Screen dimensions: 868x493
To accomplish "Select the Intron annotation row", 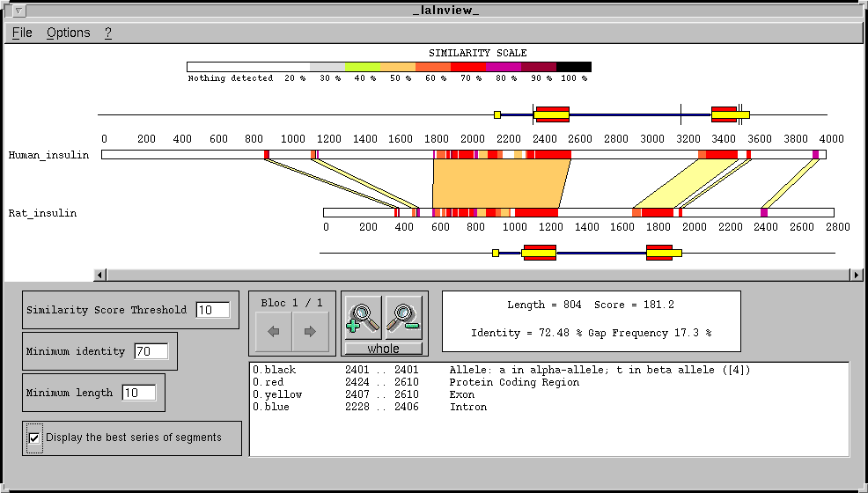I will click(467, 408).
